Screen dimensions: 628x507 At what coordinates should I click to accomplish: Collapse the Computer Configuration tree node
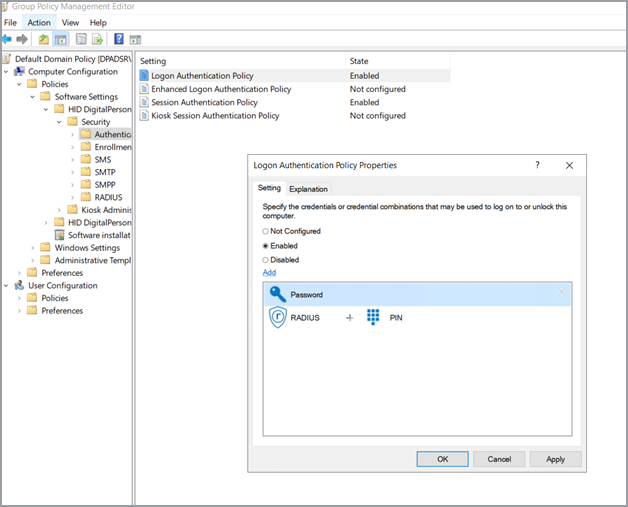(7, 72)
